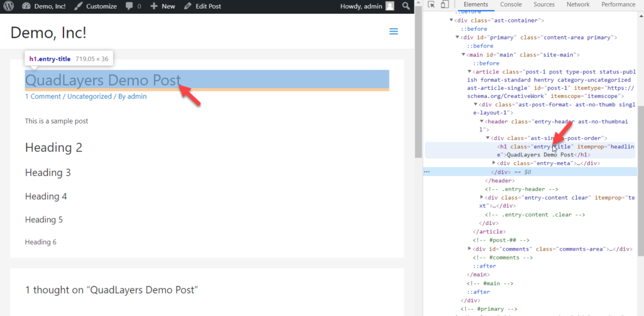Collapse the header entry-header node
The height and width of the screenshot is (316, 644).
pos(481,121)
